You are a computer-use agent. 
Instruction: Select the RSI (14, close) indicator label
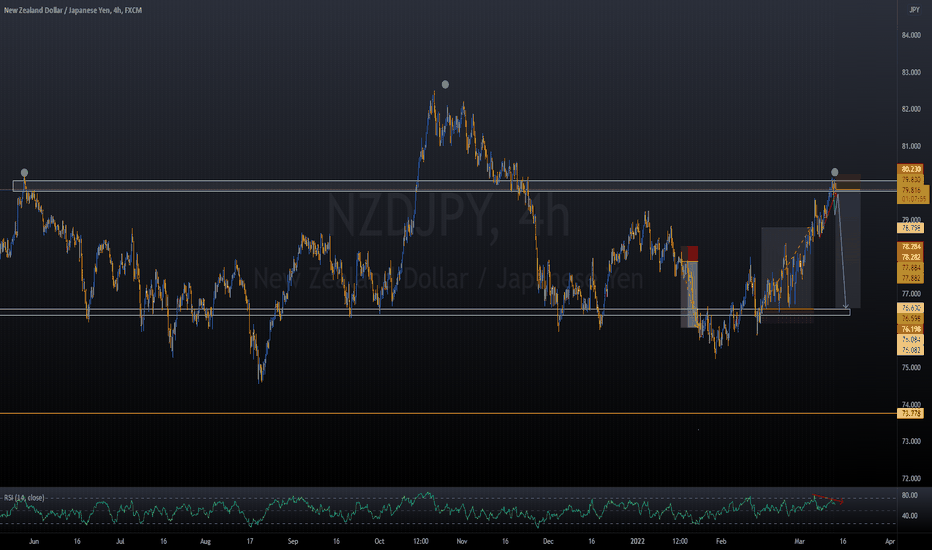[24, 498]
